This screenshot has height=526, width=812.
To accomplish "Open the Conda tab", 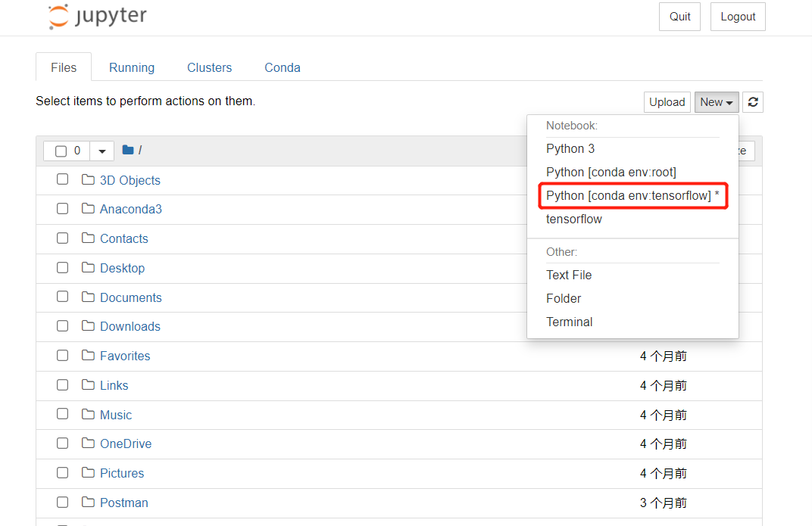I will click(282, 67).
